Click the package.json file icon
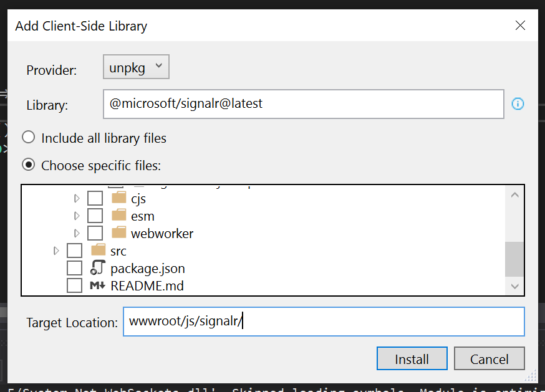This screenshot has width=545, height=392. point(97,269)
